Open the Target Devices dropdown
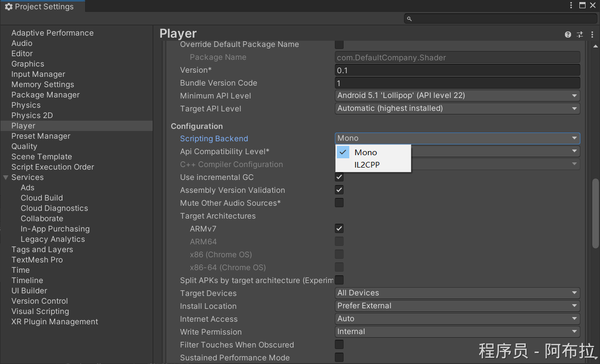600x364 pixels. click(457, 293)
